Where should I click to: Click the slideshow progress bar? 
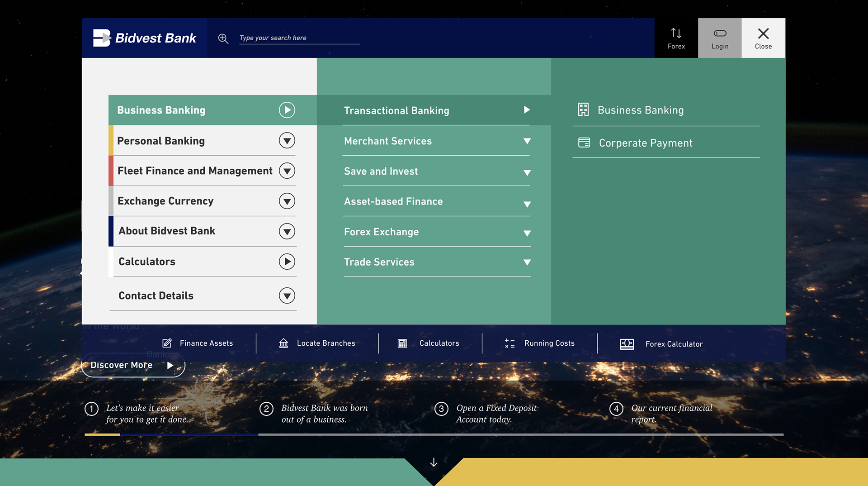[434, 434]
